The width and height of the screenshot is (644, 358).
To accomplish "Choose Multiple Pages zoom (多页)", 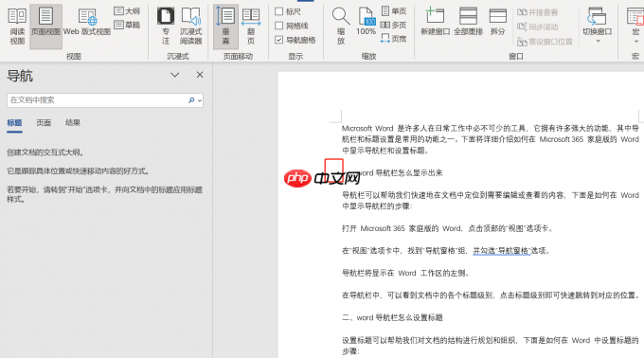I will 393,25.
